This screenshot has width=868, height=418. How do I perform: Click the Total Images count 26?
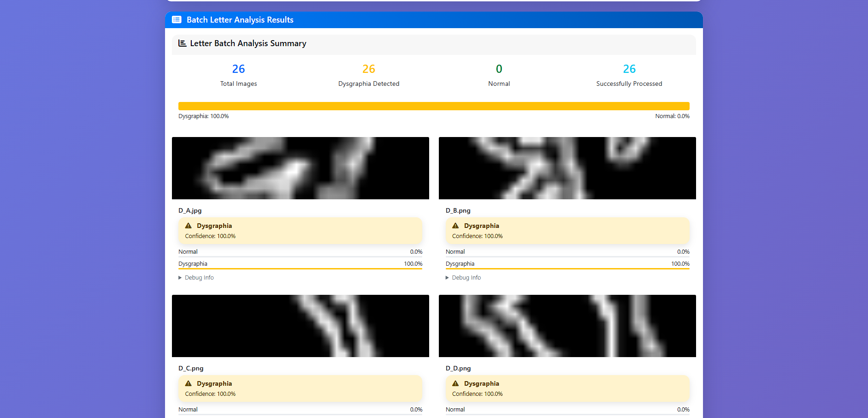coord(238,69)
